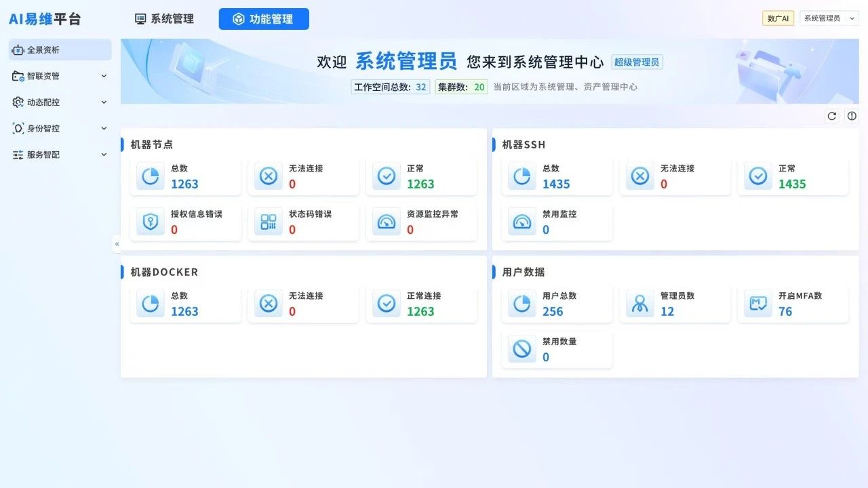Click the 超级管理员 badge in welcome banner
Viewport: 868px width, 488px height.
coord(638,62)
